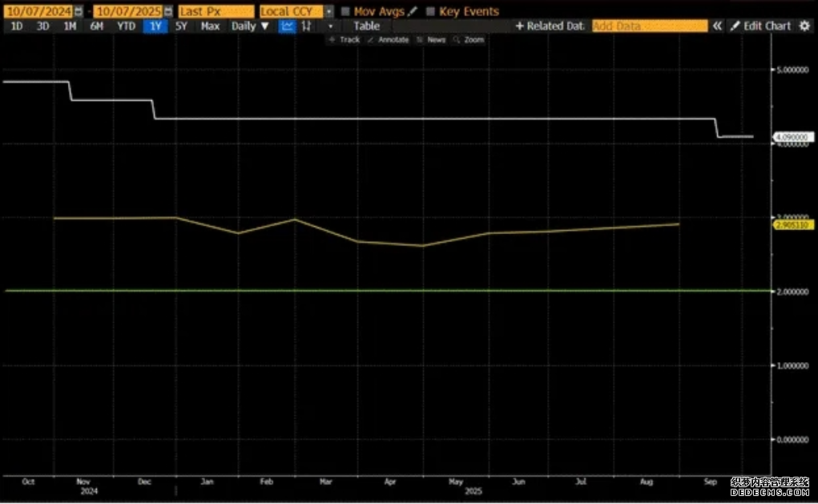
Task: Enable the Mov Avgs checkbox
Action: click(x=345, y=11)
